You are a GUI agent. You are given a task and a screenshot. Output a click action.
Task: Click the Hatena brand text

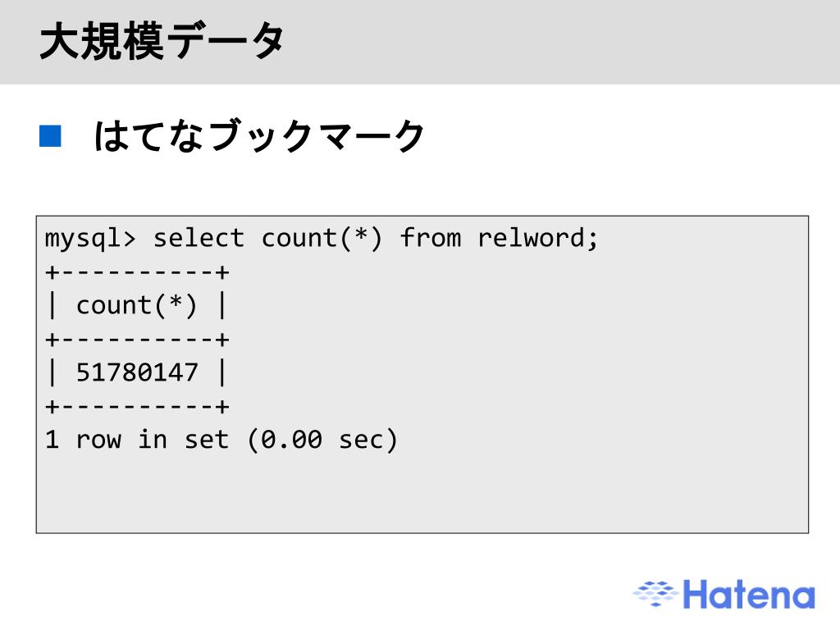748,595
